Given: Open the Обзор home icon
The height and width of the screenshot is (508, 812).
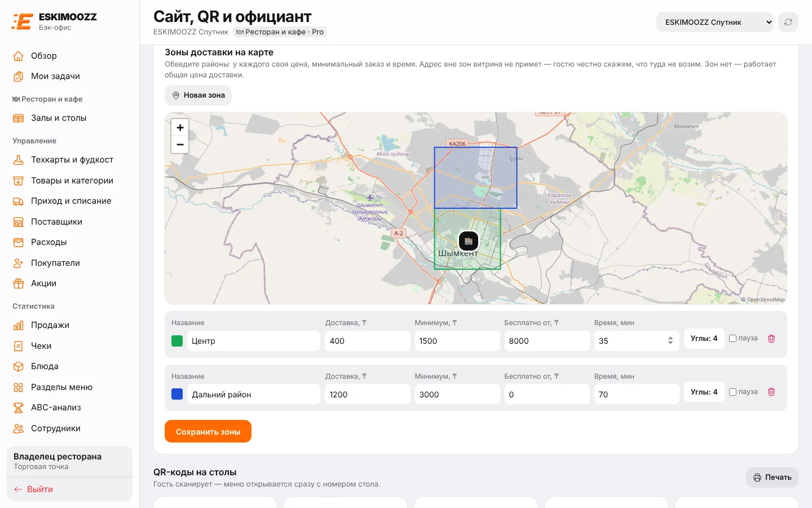Looking at the screenshot, I should (x=19, y=56).
